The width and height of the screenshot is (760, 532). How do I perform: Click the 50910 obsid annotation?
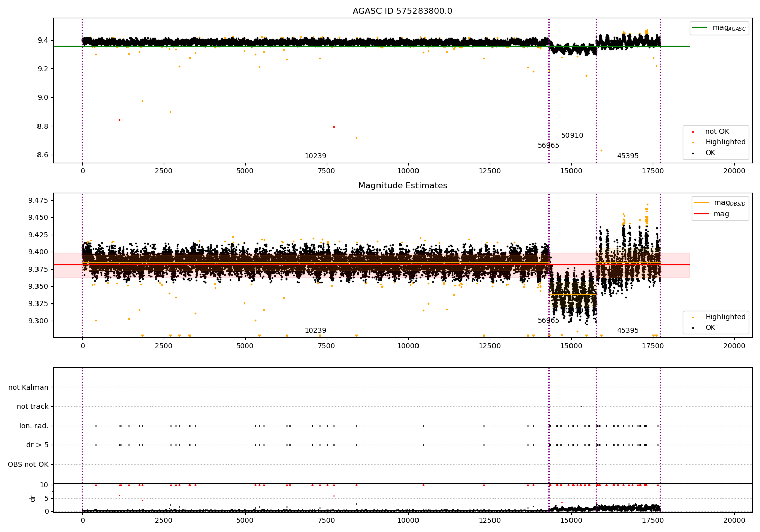[572, 136]
